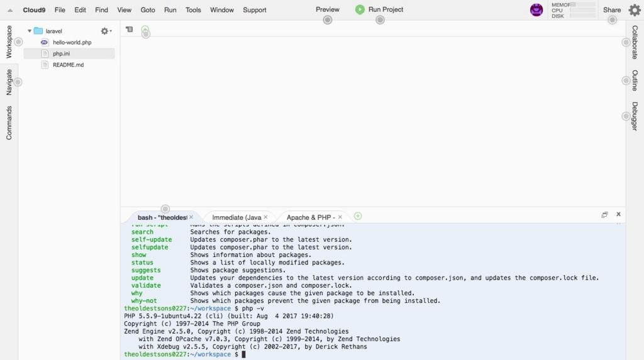Open the Navigate side panel

coord(9,82)
